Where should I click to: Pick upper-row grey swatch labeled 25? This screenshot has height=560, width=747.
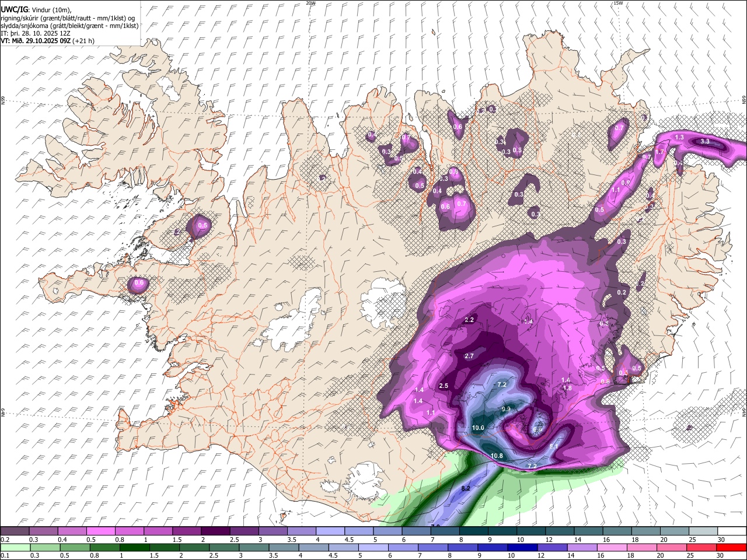703,531
